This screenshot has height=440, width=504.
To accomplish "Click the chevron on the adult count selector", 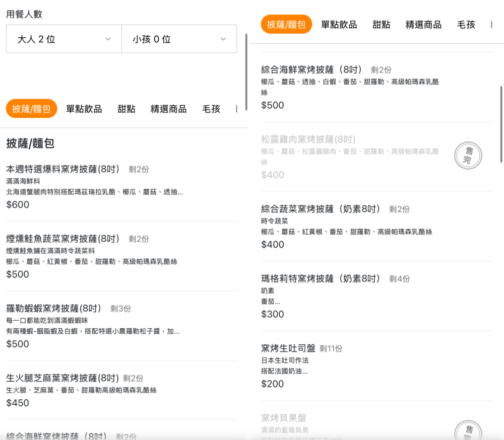I will [x=107, y=39].
